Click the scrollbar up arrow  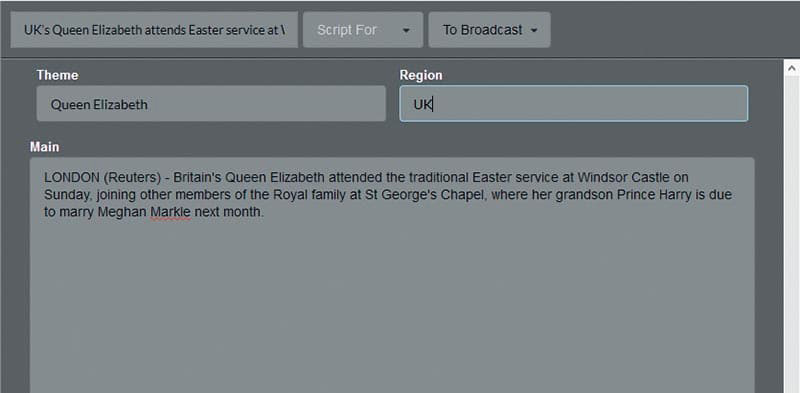(792, 68)
